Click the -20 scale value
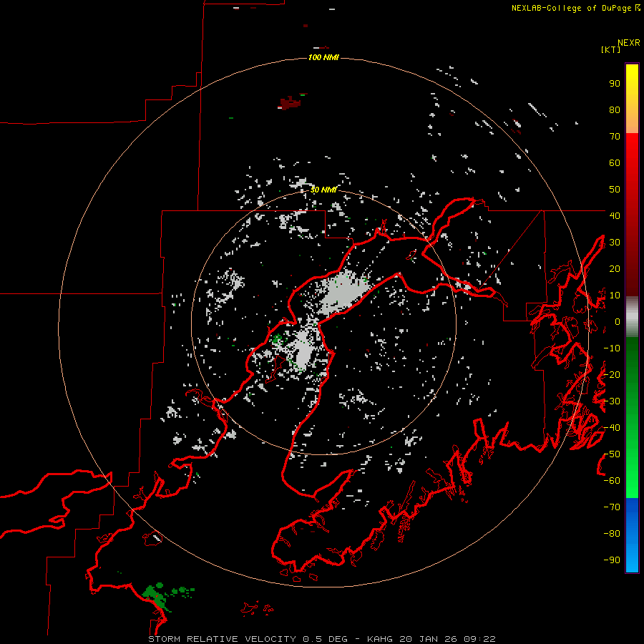The image size is (644, 644). (x=612, y=374)
